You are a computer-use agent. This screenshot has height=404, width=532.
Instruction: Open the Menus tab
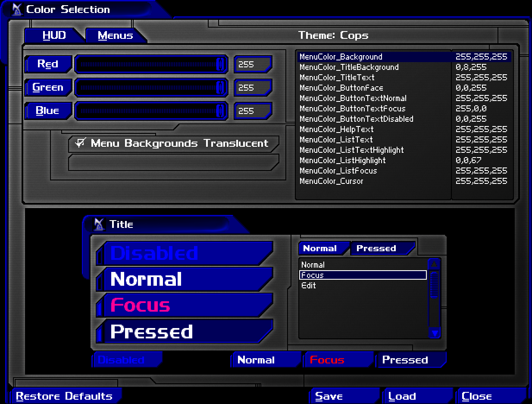click(116, 35)
